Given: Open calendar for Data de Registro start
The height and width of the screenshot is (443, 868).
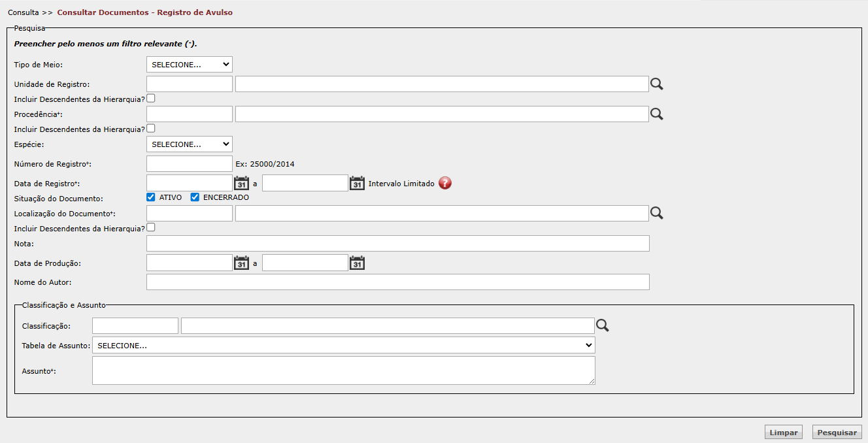Looking at the screenshot, I should tap(242, 183).
